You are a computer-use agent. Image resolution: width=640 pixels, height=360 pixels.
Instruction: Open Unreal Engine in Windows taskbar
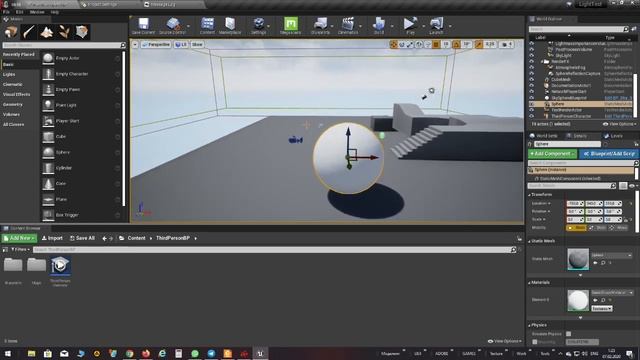tap(260, 353)
